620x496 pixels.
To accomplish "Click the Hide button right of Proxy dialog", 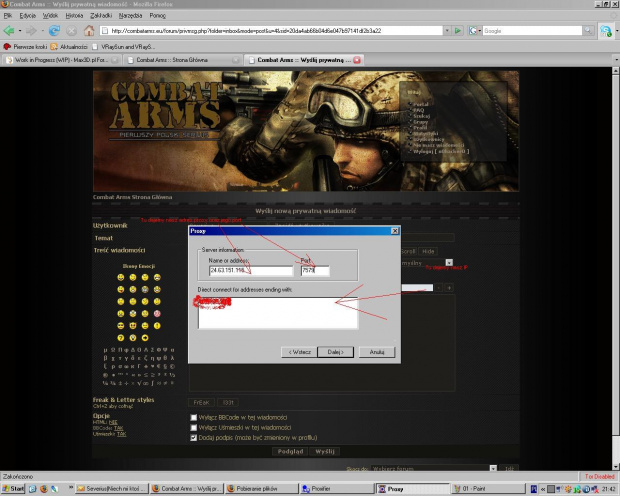I will pyautogui.click(x=428, y=251).
